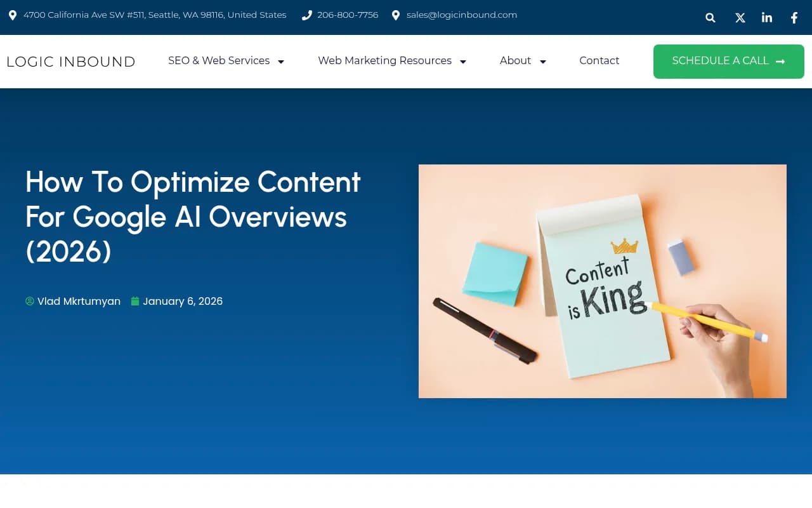
Task: Click the Content is King featured image
Action: [x=603, y=281]
